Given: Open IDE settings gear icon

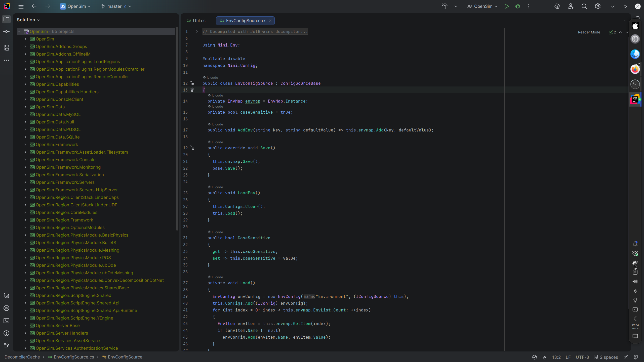Looking at the screenshot, I should coord(598,7).
